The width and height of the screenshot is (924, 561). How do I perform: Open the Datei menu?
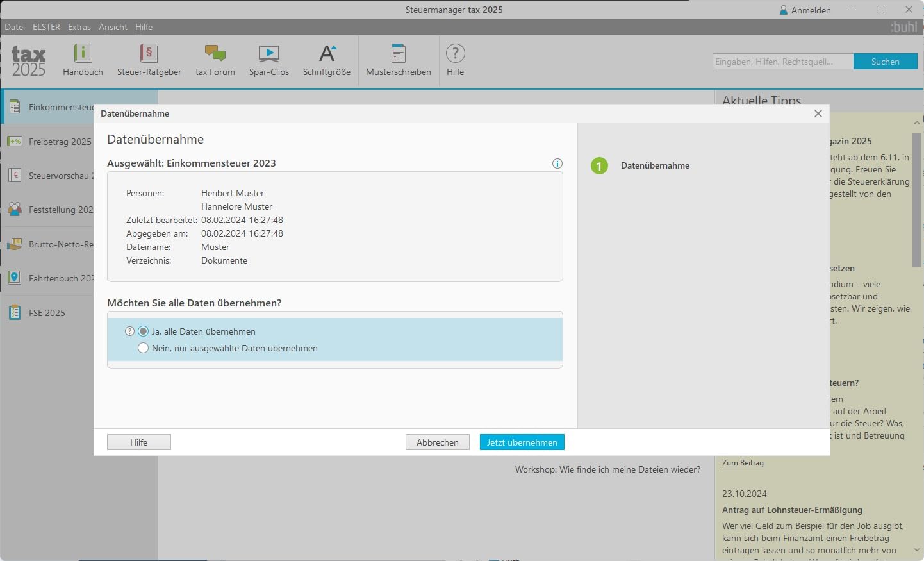tap(15, 27)
